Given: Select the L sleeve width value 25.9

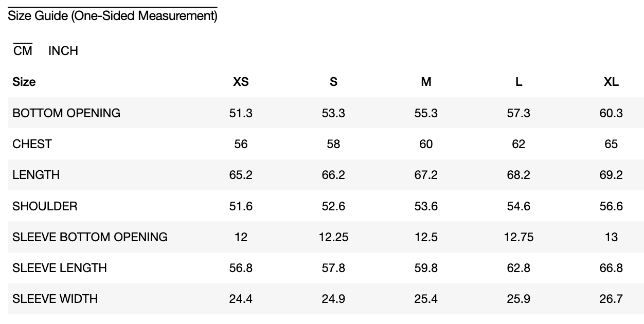Looking at the screenshot, I should pyautogui.click(x=518, y=299).
